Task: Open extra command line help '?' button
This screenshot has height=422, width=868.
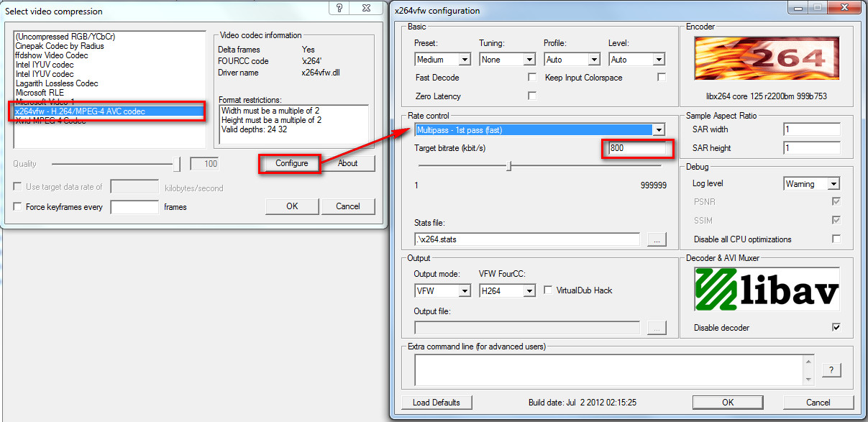Action: pyautogui.click(x=831, y=370)
